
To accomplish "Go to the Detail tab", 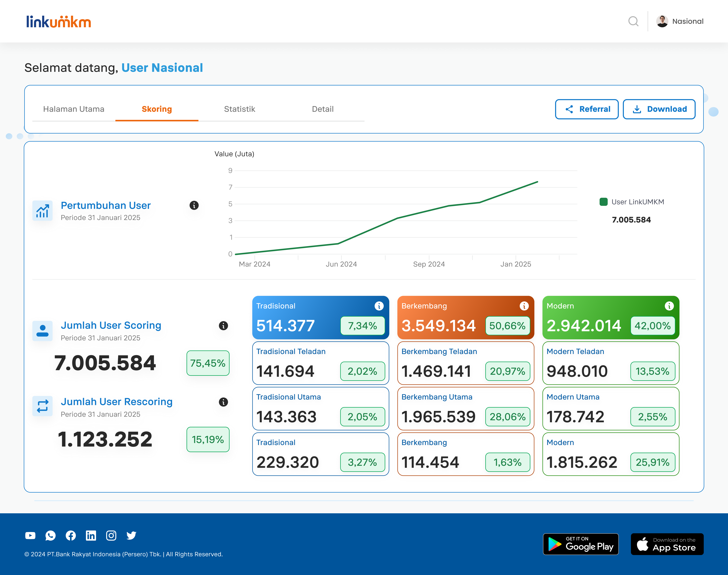I will 323,109.
